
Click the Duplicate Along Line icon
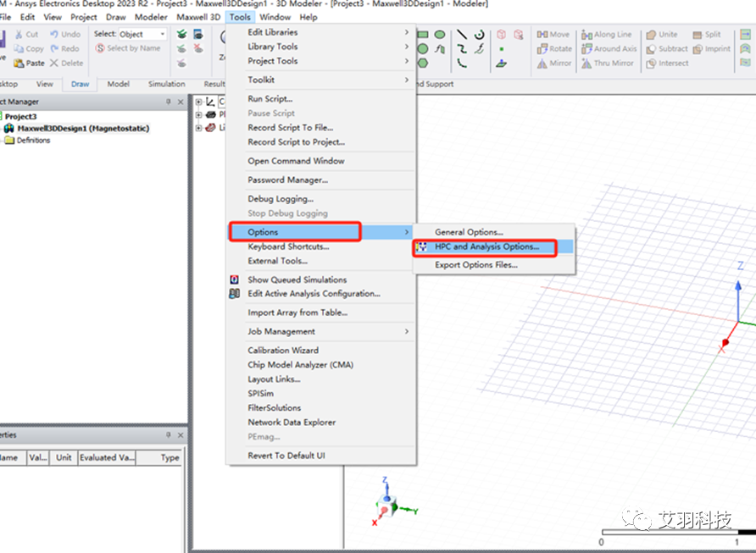pos(586,35)
